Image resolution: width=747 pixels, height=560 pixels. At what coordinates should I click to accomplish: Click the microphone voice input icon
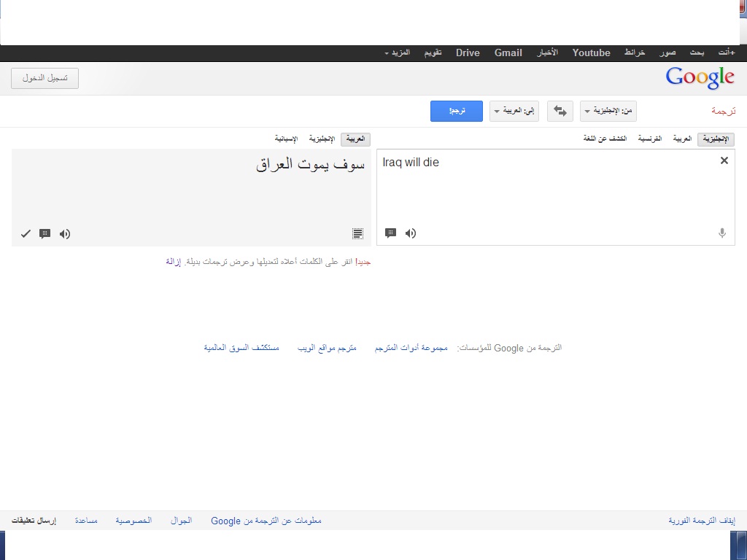coord(722,233)
